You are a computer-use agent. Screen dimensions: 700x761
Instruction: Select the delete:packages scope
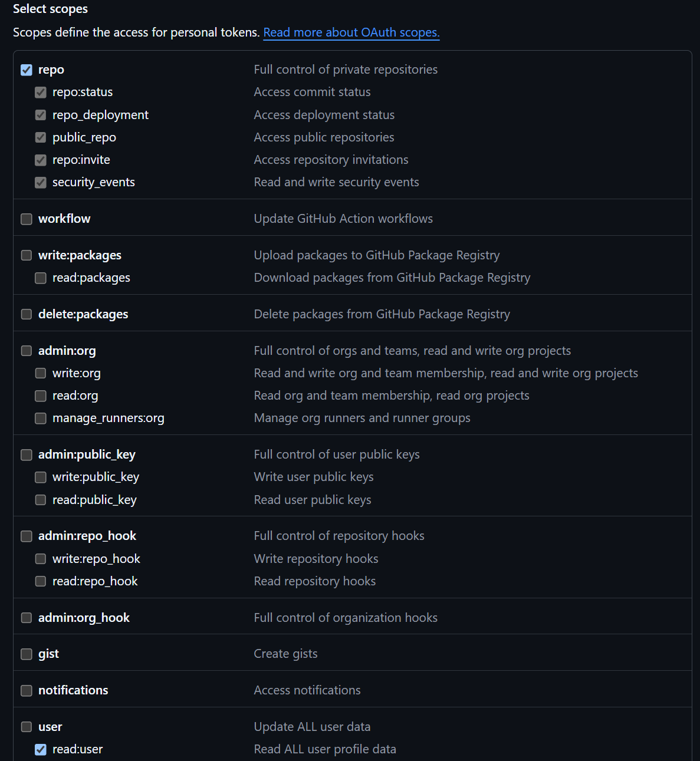(x=27, y=314)
